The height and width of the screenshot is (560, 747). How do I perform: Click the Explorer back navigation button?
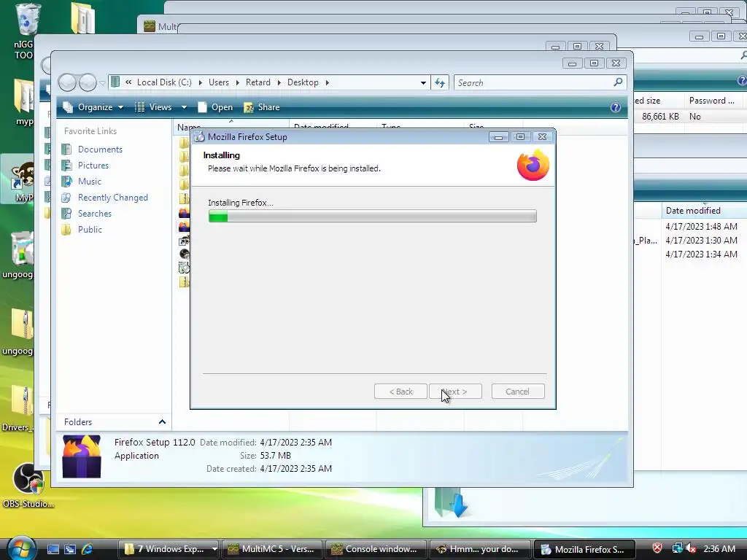coord(67,83)
